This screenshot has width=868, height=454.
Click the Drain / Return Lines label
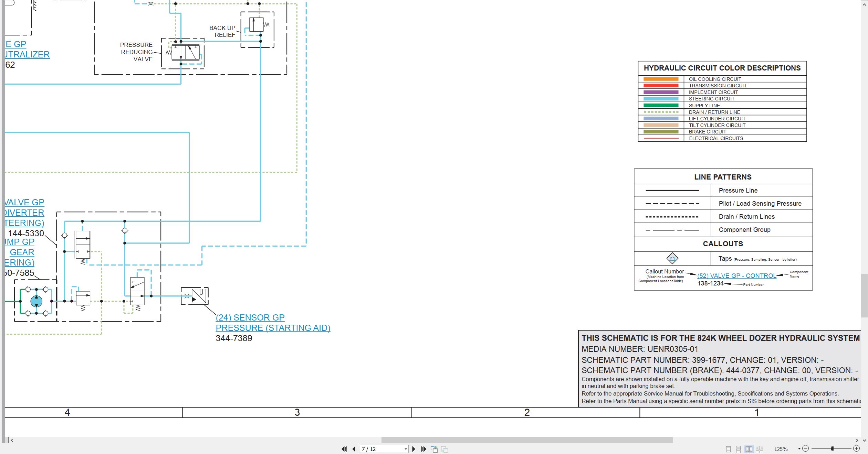point(746,217)
